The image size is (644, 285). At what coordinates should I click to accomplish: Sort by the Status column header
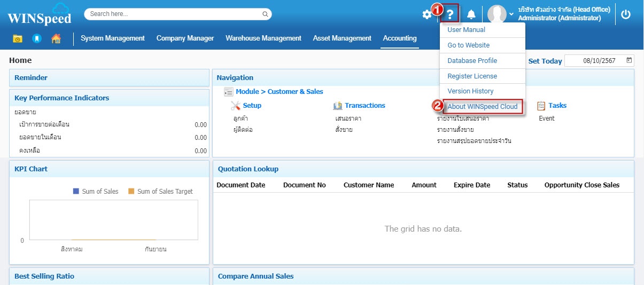517,185
